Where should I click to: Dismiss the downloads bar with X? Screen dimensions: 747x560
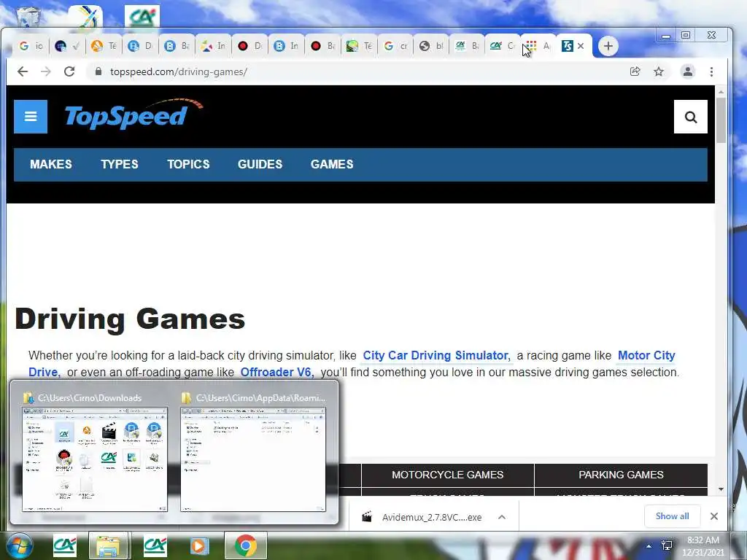coord(713,516)
